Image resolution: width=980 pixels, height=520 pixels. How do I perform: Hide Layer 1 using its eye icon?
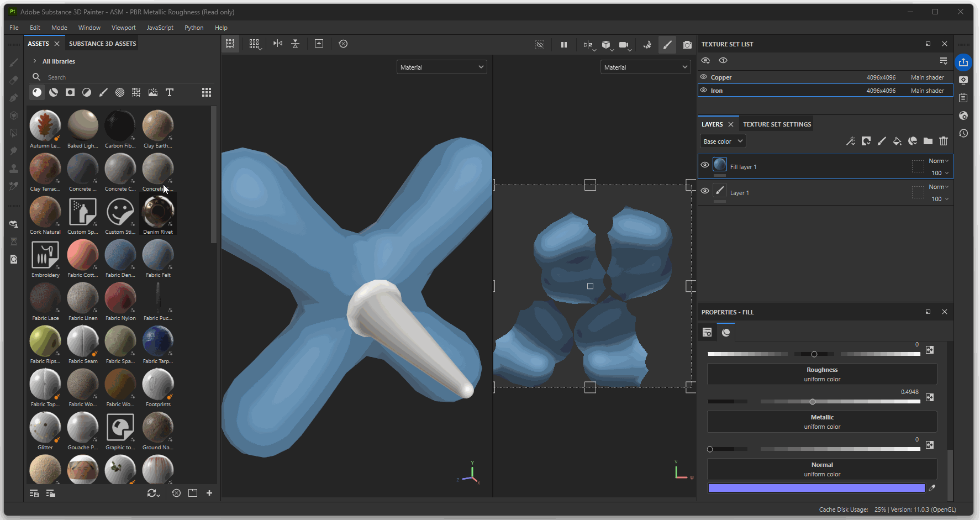pyautogui.click(x=705, y=191)
